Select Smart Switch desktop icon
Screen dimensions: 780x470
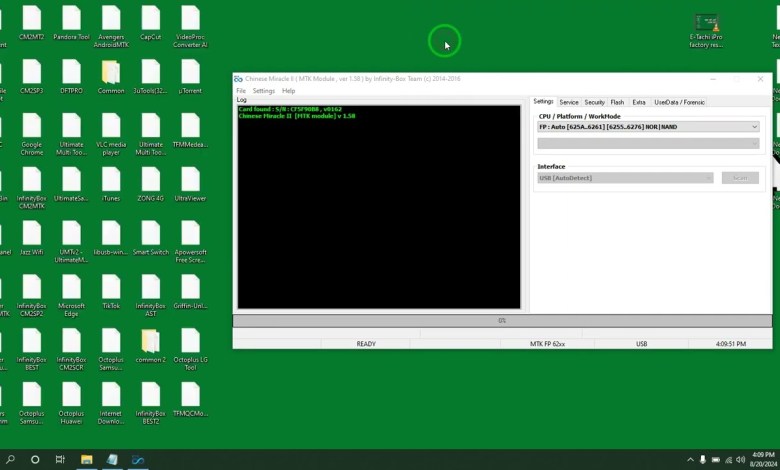click(151, 238)
